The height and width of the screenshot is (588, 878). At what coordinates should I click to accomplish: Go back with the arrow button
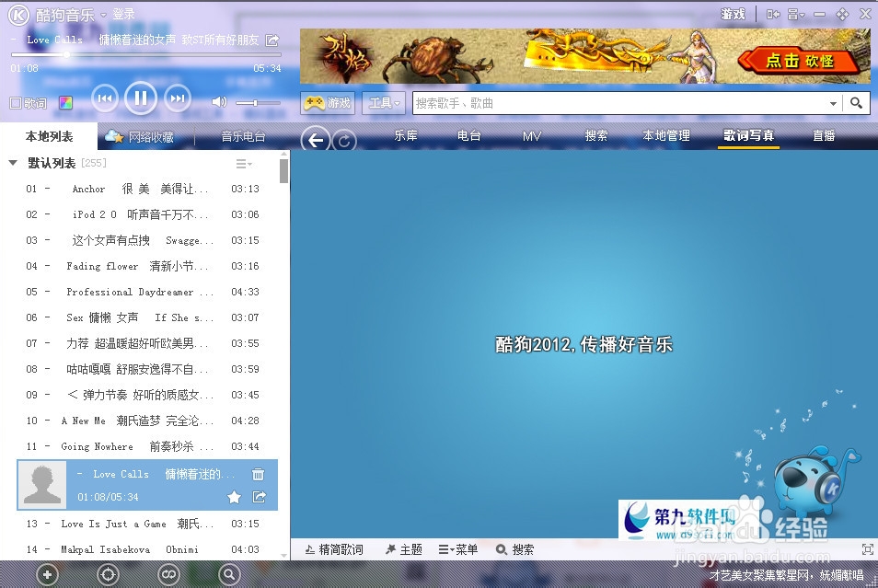click(x=316, y=140)
